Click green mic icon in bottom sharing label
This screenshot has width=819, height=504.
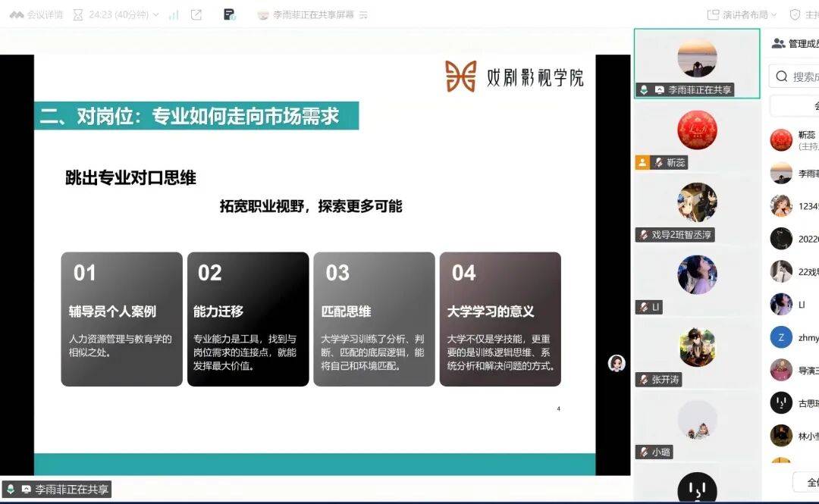(11, 490)
